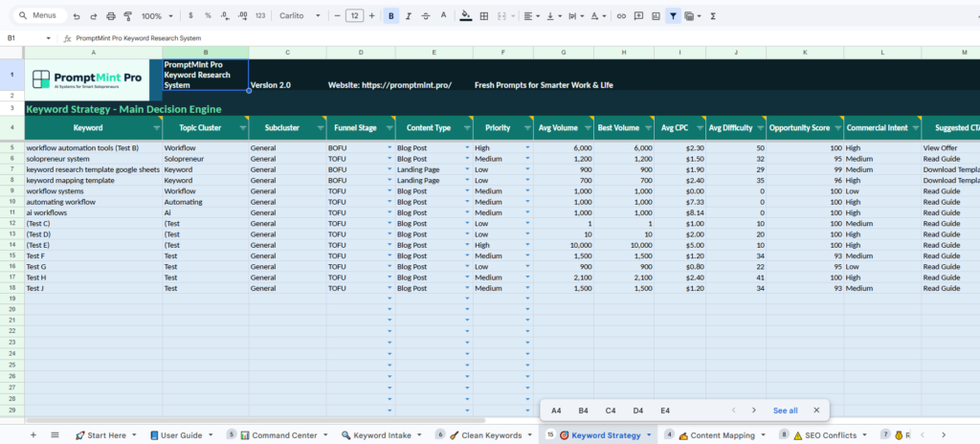The width and height of the screenshot is (980, 444).
Task: Click the Redo arrow icon
Action: [x=94, y=15]
